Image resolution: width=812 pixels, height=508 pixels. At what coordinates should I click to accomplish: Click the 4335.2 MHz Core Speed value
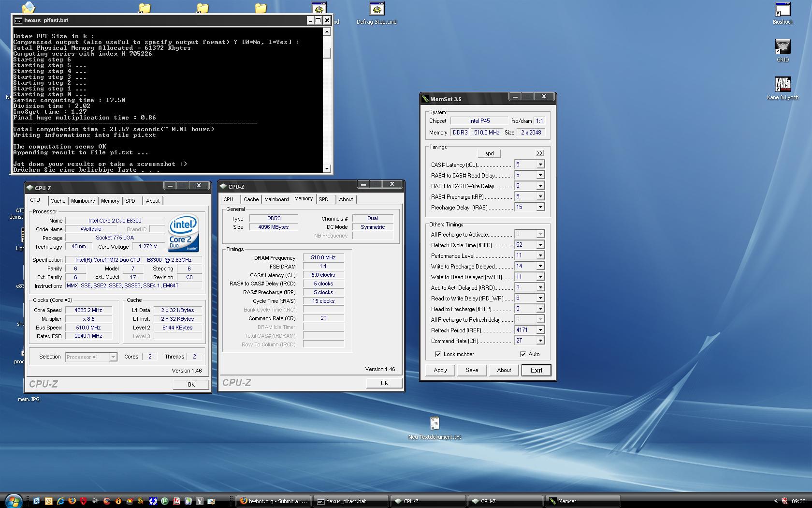point(88,310)
